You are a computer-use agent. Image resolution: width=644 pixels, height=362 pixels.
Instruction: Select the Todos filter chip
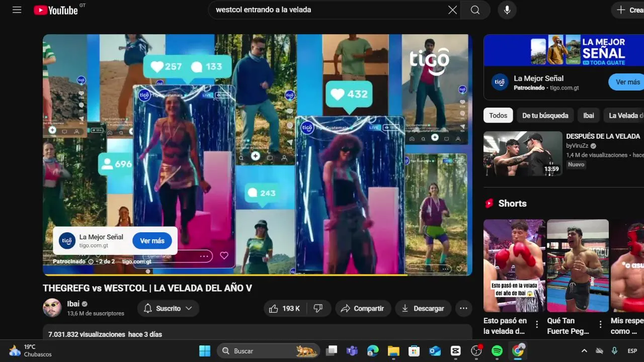point(498,115)
